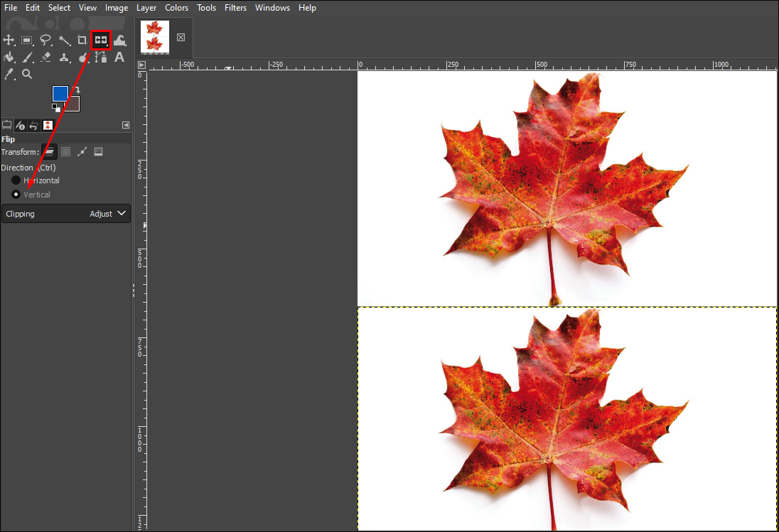
Task: Select the Color Picker eyedropper tool
Action: tap(9, 74)
